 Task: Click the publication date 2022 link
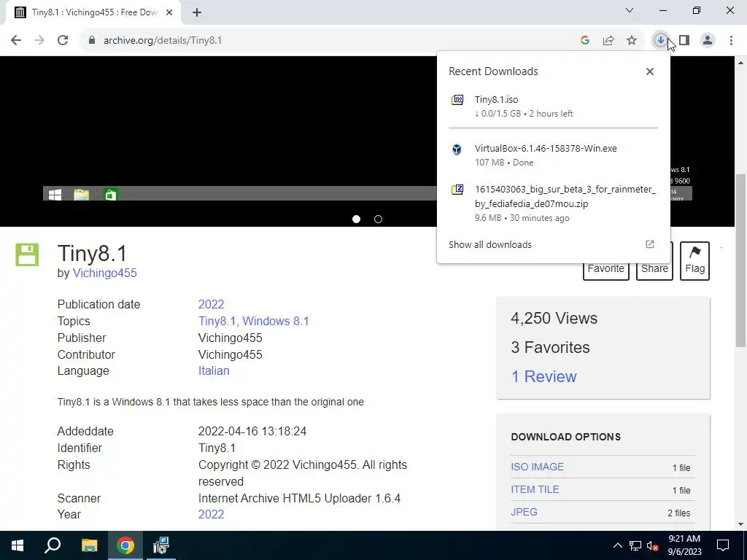[211, 304]
